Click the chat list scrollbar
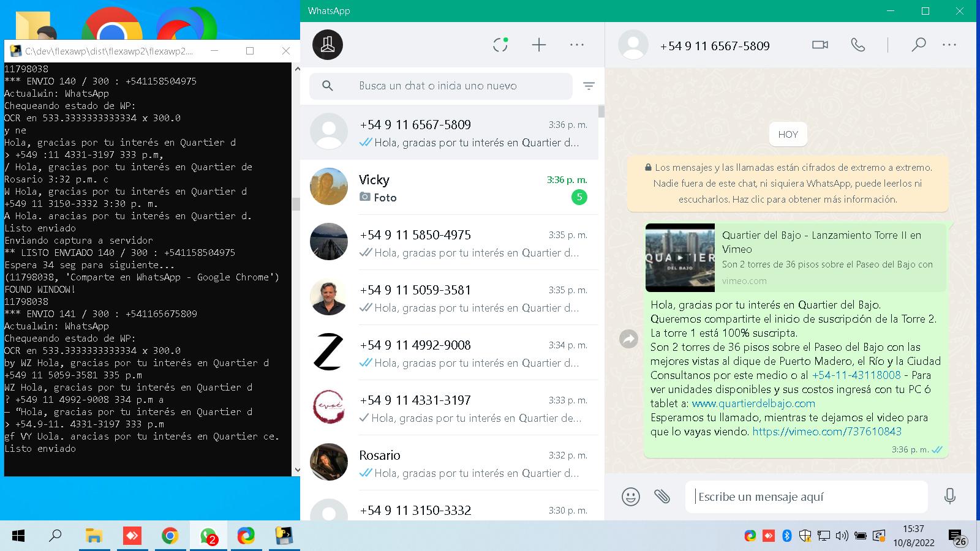Viewport: 980px width, 551px height. tap(601, 111)
